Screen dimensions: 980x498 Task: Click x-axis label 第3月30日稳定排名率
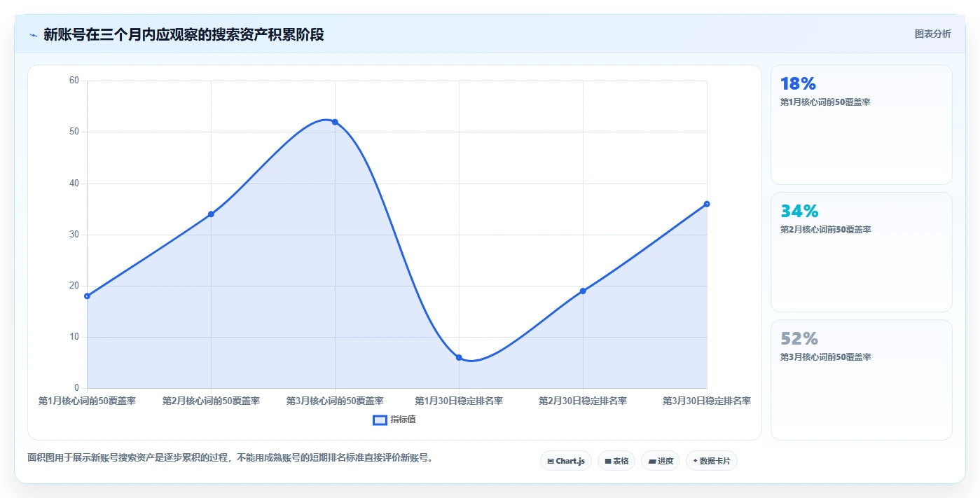click(x=707, y=401)
